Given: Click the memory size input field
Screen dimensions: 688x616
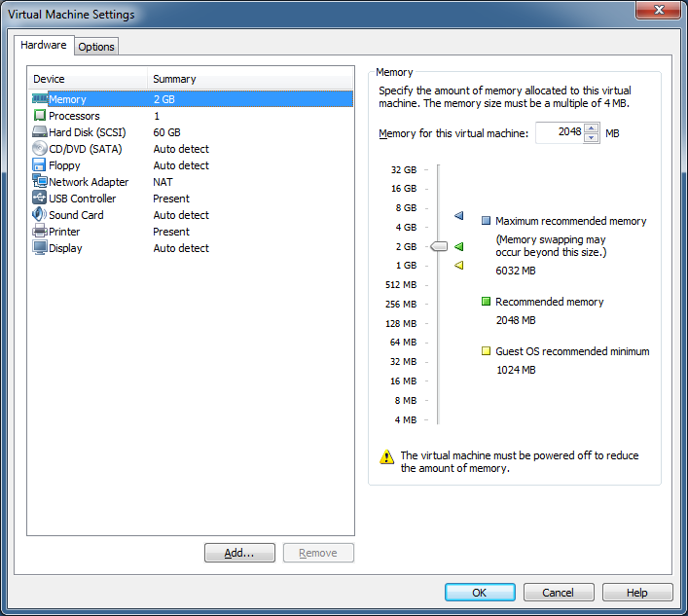Looking at the screenshot, I should point(559,133).
